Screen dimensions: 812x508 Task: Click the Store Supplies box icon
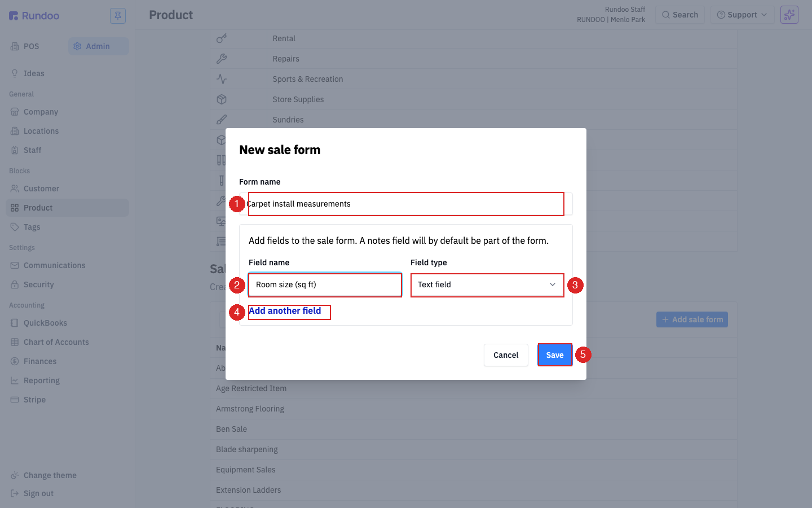click(222, 99)
